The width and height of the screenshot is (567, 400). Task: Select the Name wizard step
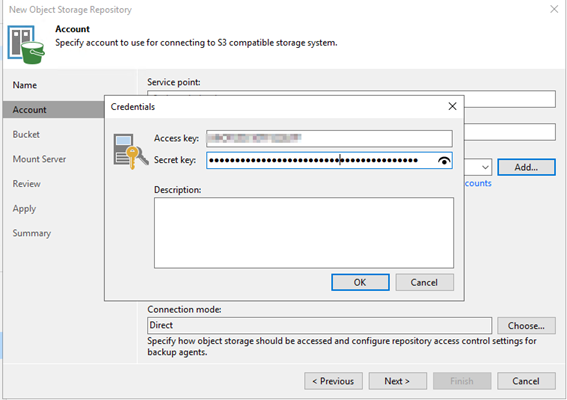[x=25, y=85]
